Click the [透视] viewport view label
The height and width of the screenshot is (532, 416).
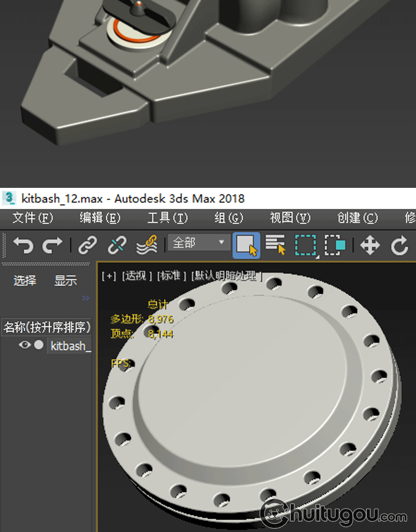click(x=137, y=276)
